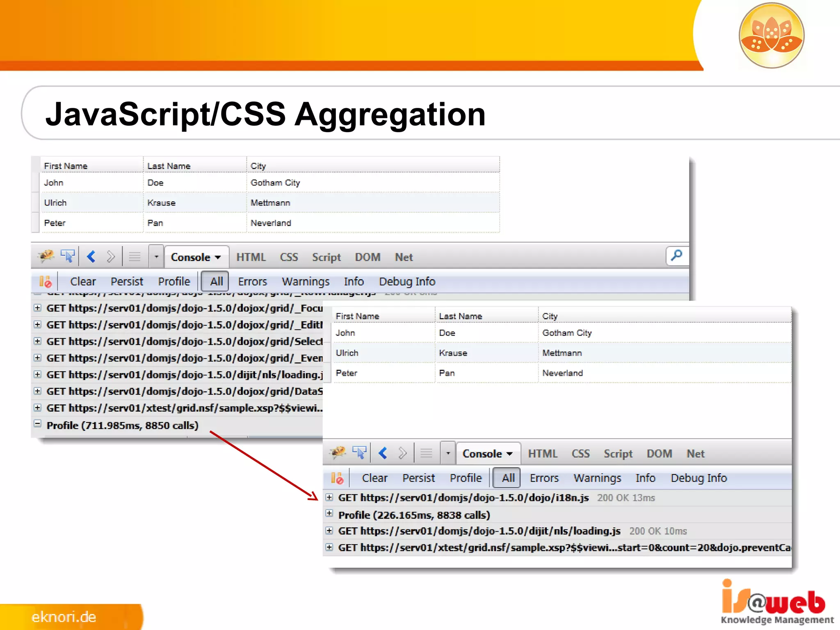Expand the dojox/grid/_Focu GET request
This screenshot has height=630, width=840.
click(37, 308)
